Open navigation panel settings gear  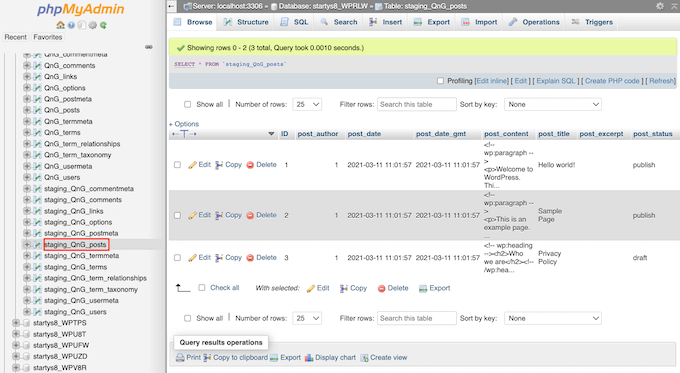92,25
